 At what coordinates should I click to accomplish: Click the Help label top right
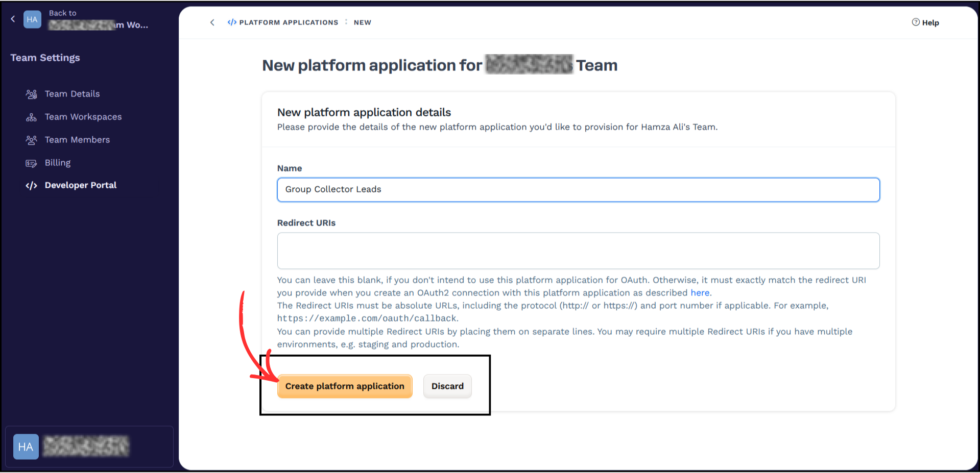point(929,22)
